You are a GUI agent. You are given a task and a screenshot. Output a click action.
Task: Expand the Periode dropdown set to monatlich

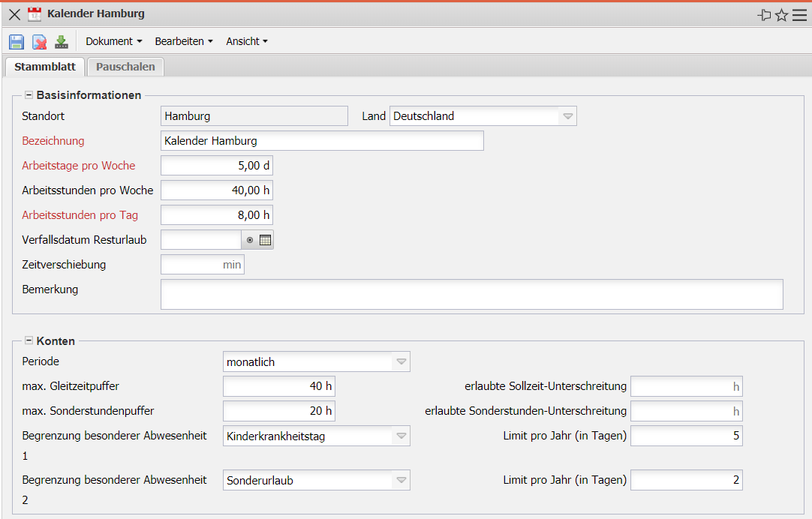pyautogui.click(x=401, y=362)
